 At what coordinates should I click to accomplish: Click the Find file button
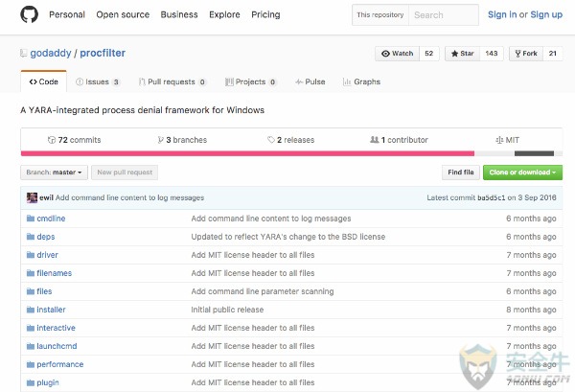[461, 173]
